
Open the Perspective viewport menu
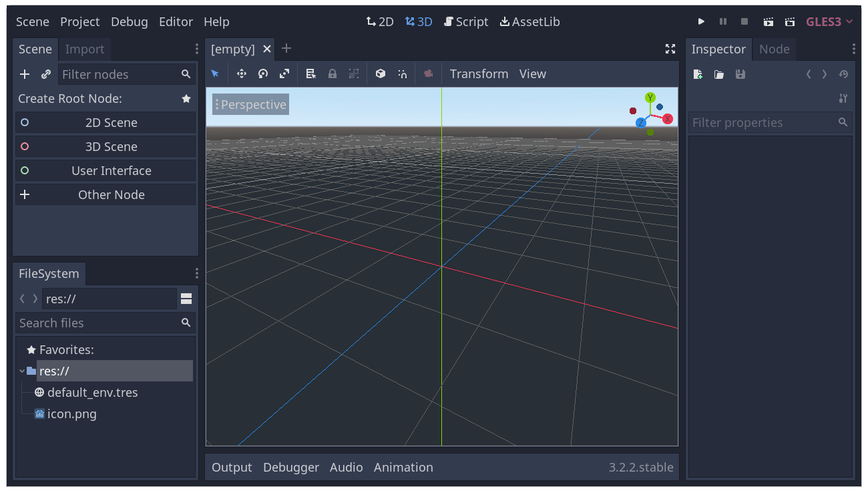tap(250, 104)
